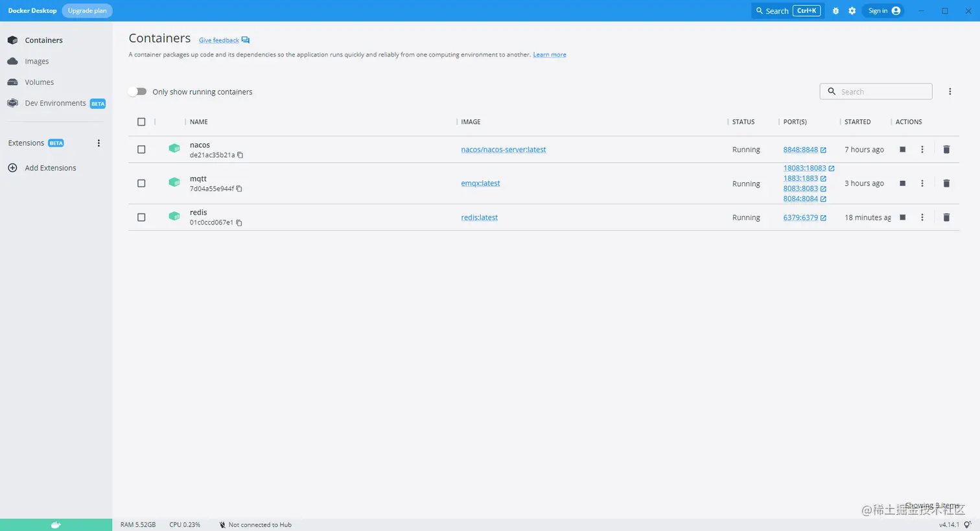Open table options menu beside search field

pos(950,91)
